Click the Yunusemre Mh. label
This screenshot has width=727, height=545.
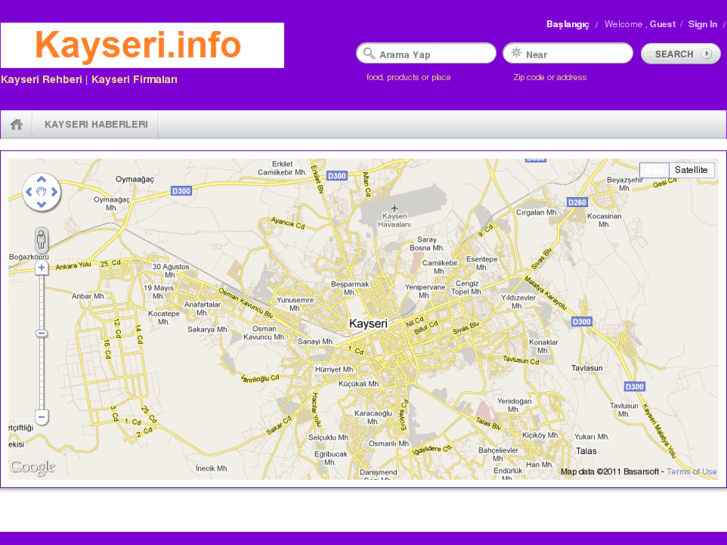[295, 304]
